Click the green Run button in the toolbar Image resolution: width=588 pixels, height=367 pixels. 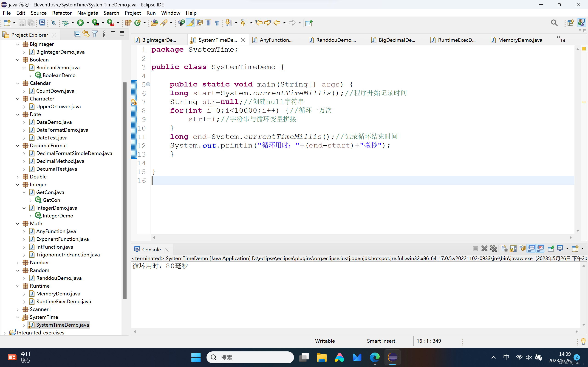tap(80, 23)
